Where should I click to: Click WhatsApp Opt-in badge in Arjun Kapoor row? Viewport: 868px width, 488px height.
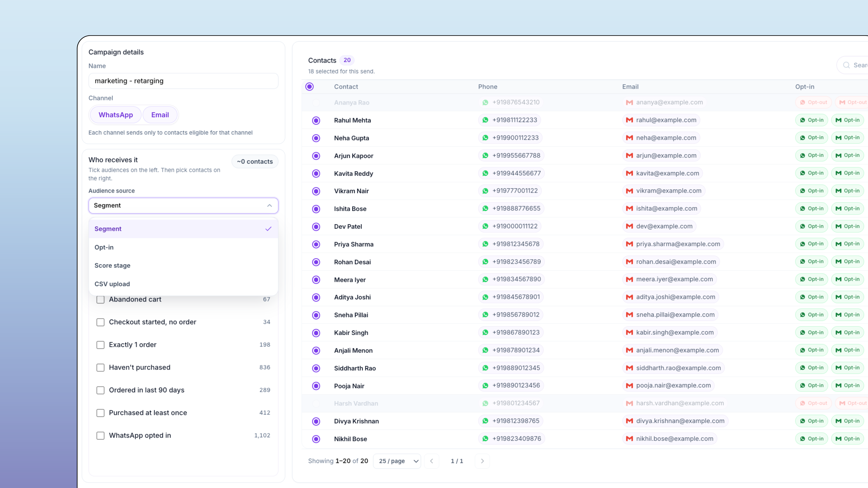[811, 155]
